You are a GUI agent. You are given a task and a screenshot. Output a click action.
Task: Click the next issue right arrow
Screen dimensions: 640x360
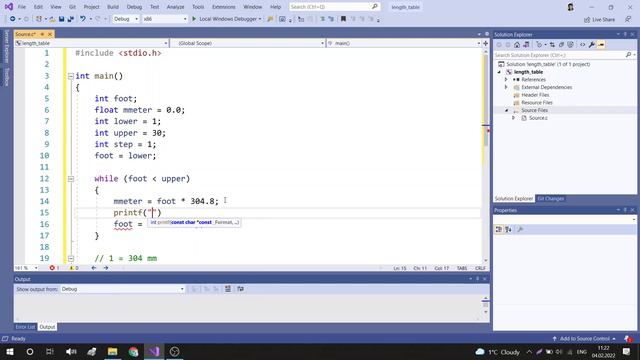[x=106, y=268]
